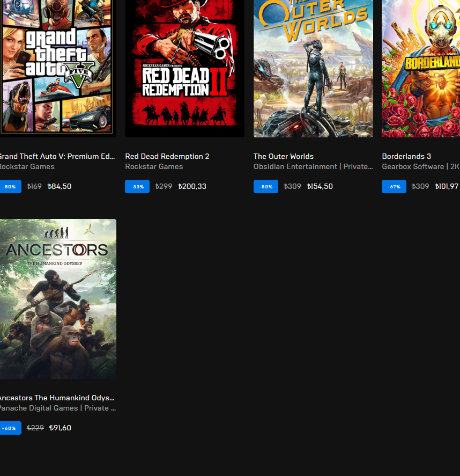Click discounted price ₺154,50

(x=320, y=186)
